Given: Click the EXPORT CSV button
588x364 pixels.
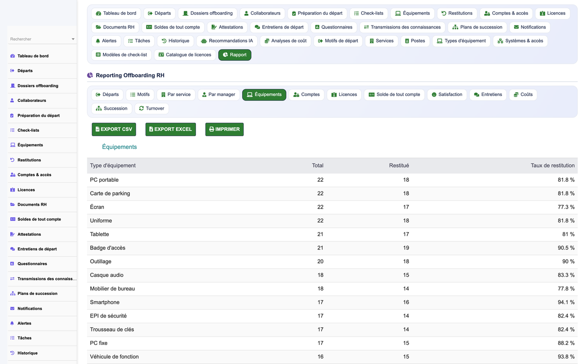Looking at the screenshot, I should pyautogui.click(x=114, y=129).
